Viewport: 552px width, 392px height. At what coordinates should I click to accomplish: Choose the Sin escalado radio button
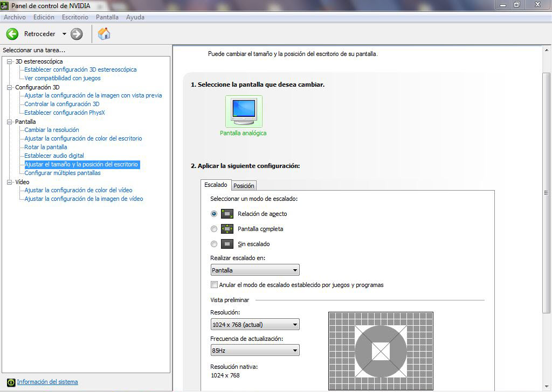pos(214,244)
